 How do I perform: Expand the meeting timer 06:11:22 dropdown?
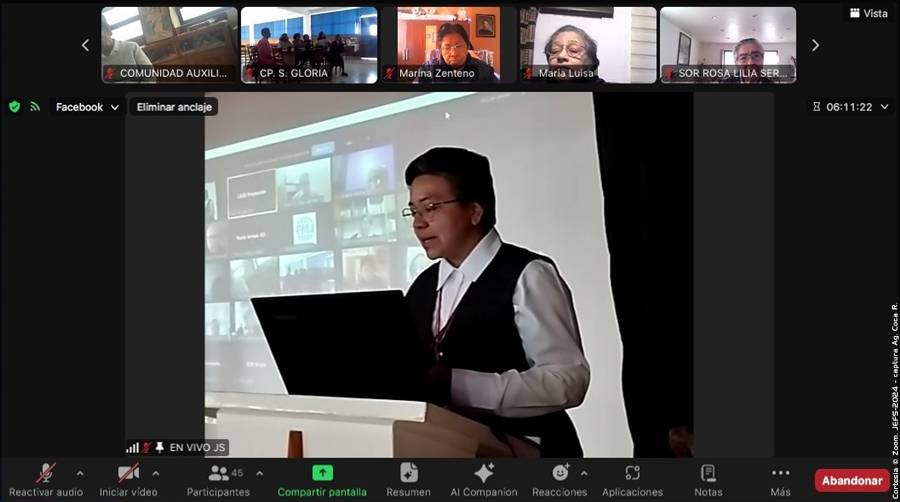[885, 107]
